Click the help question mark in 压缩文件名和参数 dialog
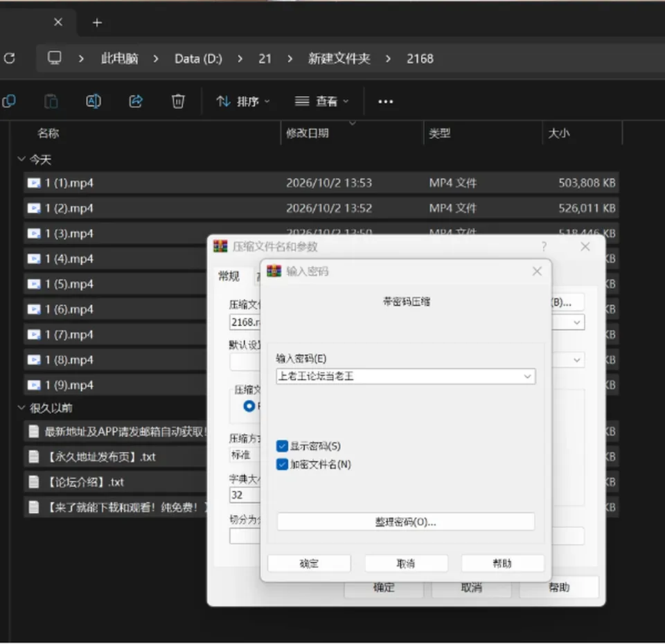 [x=544, y=247]
